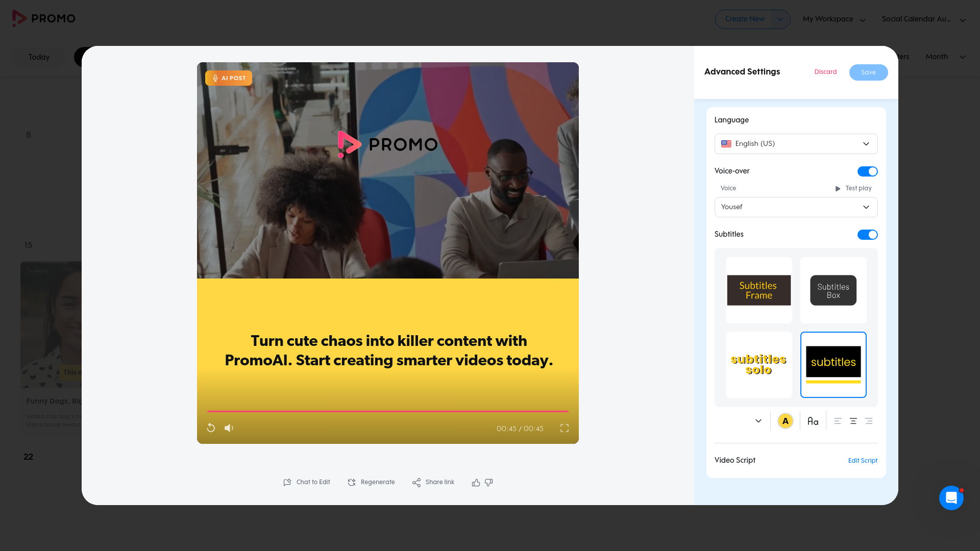Select the Subtitles Frame style
This screenshot has height=551, width=980.
pos(759,290)
